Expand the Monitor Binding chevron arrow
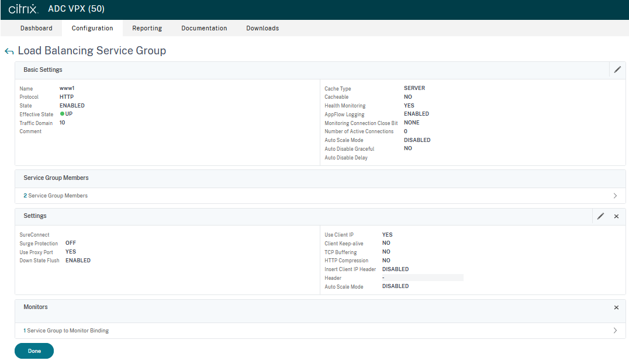The image size is (629, 364). coord(615,331)
